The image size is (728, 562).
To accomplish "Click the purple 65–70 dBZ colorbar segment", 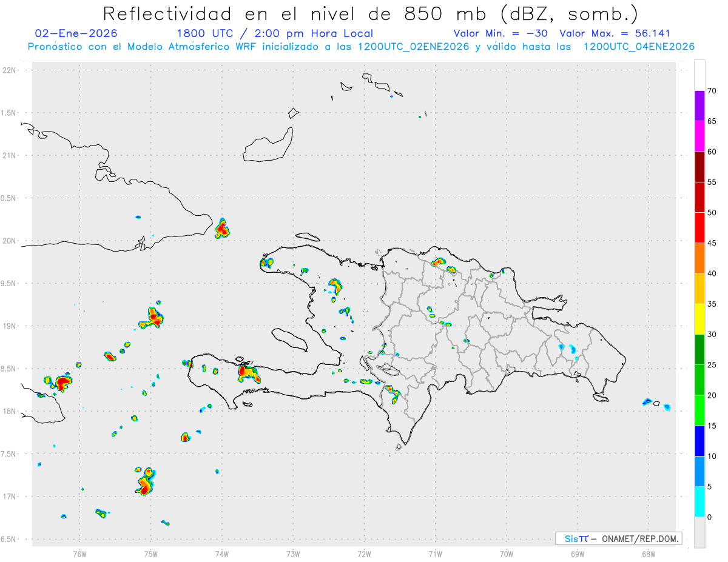I will (699, 106).
